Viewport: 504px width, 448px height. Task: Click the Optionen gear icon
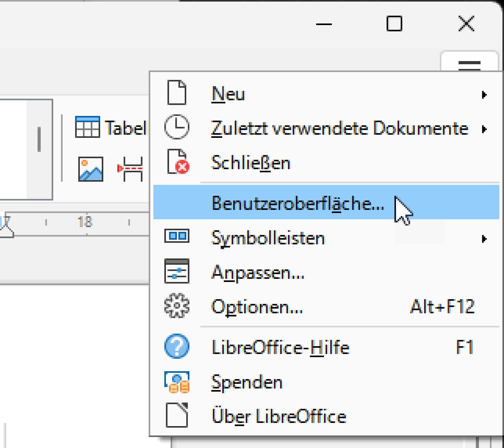pyautogui.click(x=177, y=306)
